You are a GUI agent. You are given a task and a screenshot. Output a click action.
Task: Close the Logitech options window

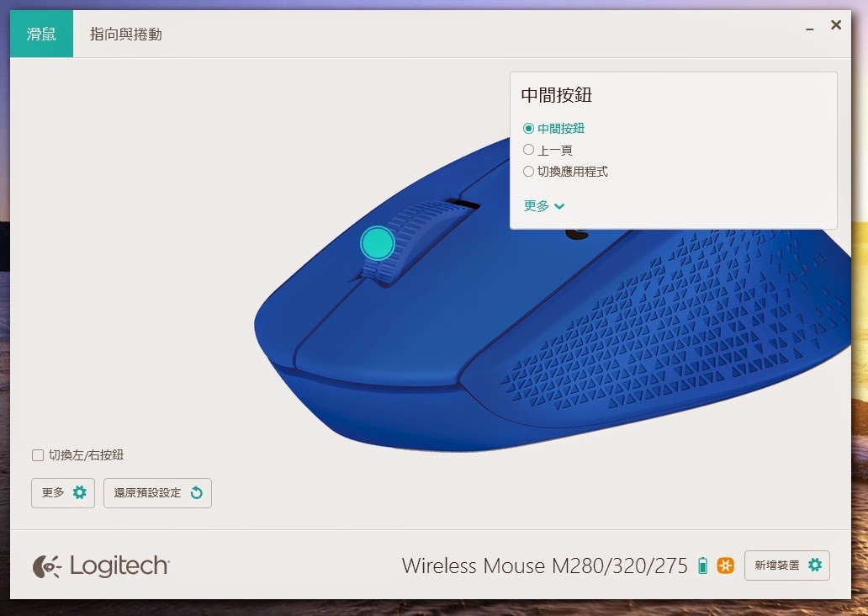(x=836, y=25)
